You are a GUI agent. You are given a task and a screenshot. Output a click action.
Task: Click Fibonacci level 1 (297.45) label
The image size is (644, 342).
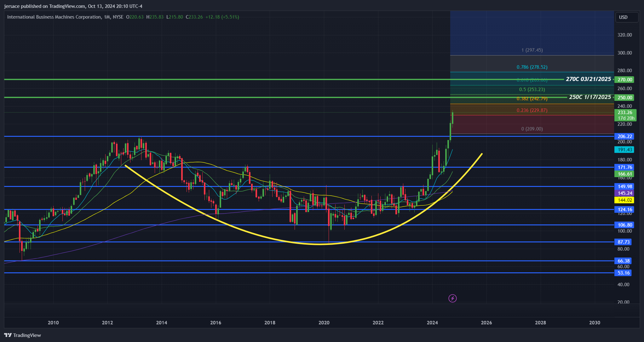tap(532, 50)
